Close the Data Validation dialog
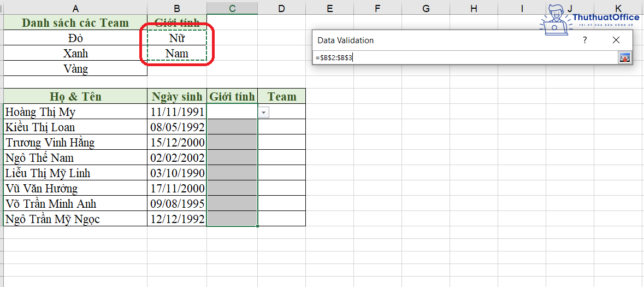The width and height of the screenshot is (644, 287). (x=616, y=40)
